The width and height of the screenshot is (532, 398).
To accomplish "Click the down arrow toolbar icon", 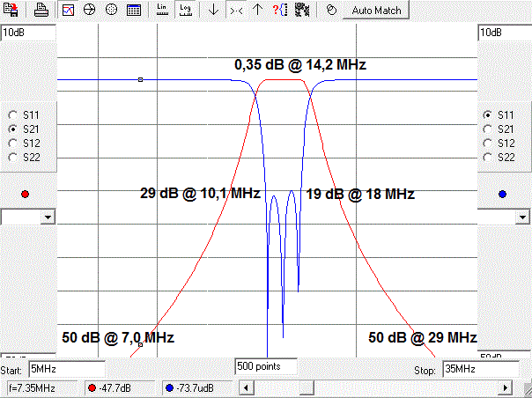I will tap(213, 11).
